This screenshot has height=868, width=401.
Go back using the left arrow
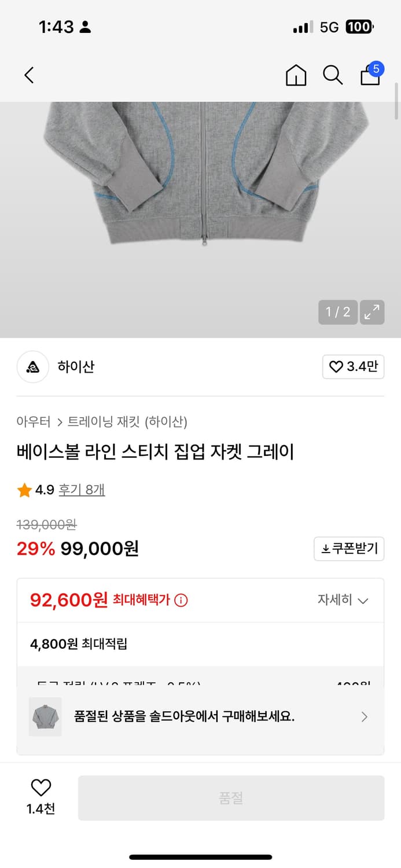tap(29, 75)
